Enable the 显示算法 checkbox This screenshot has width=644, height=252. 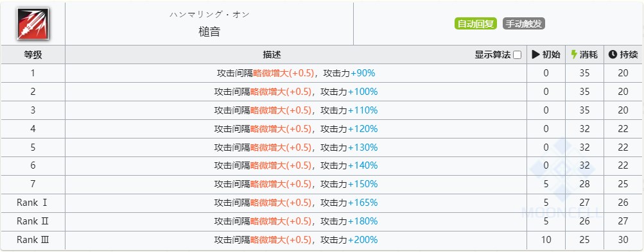(518, 55)
